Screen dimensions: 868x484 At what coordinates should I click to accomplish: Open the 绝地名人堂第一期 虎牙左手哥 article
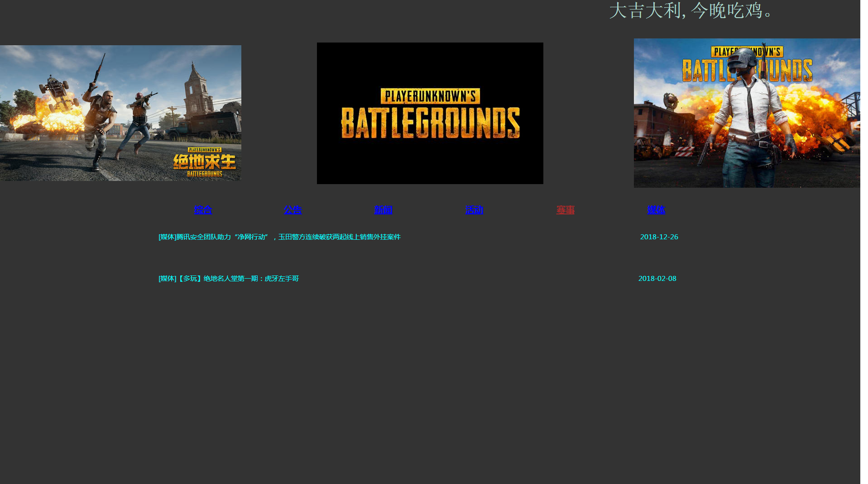pyautogui.click(x=229, y=279)
